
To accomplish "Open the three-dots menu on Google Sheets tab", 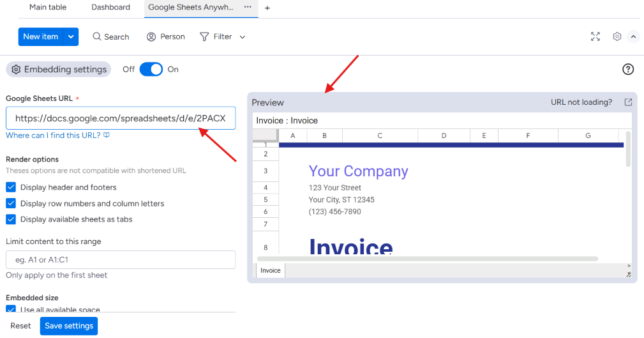I will tap(248, 7).
